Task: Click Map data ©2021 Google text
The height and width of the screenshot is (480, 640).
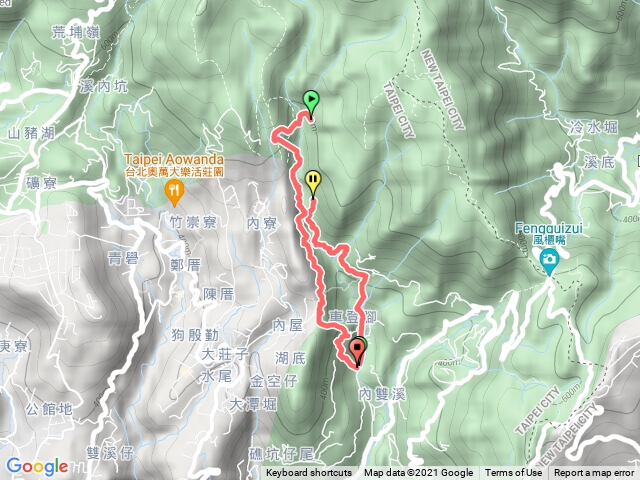Action: (x=418, y=473)
